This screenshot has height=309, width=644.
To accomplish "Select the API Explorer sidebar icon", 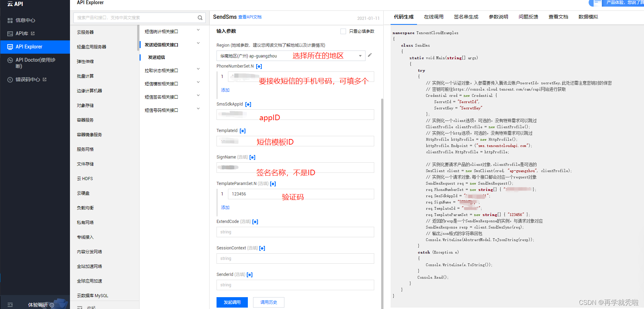I will click(x=10, y=47).
